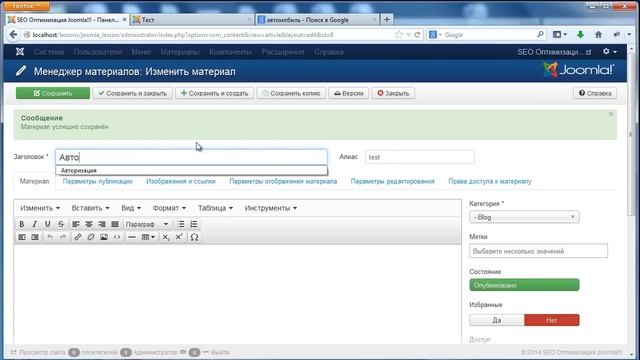Viewport: 640px width, 360px height.
Task: Open downloads with the green arrow icon
Action: [x=580, y=35]
